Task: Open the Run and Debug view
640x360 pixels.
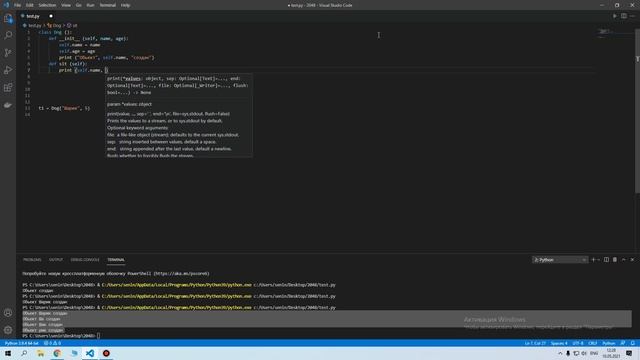Action: tap(8, 70)
